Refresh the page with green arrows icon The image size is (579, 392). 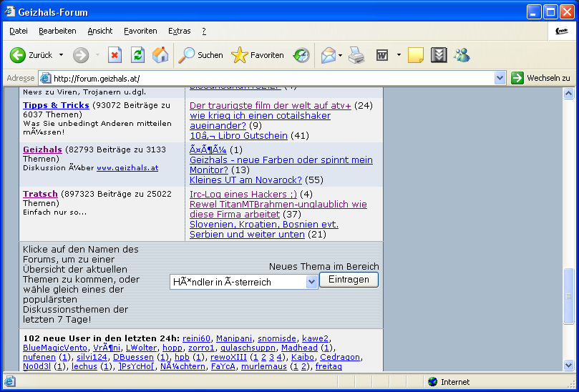(x=137, y=55)
